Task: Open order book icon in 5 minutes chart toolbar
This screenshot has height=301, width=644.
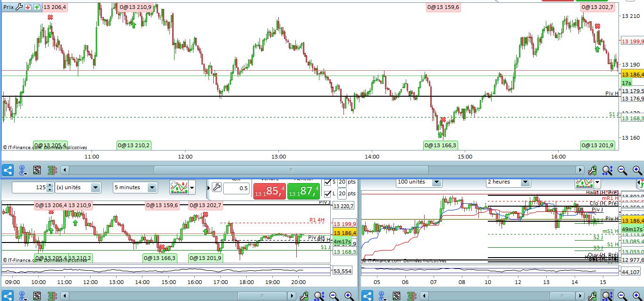Action: coord(52,296)
